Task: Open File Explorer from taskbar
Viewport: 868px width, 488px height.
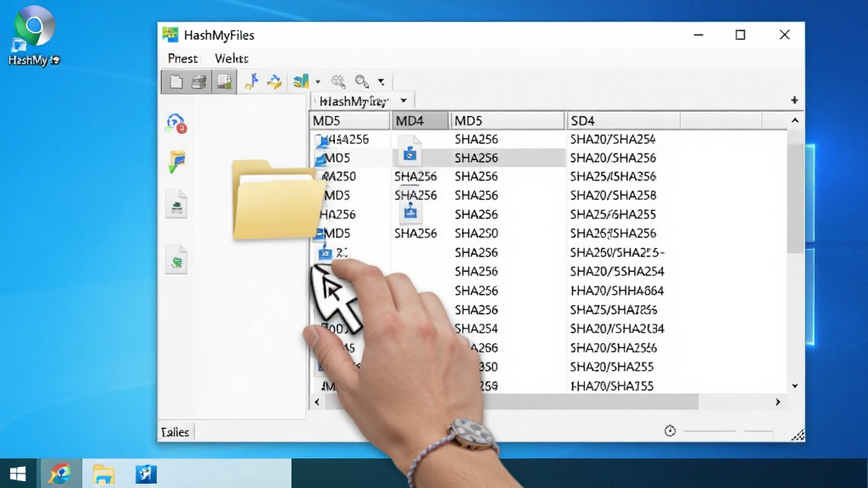Action: coord(103,474)
